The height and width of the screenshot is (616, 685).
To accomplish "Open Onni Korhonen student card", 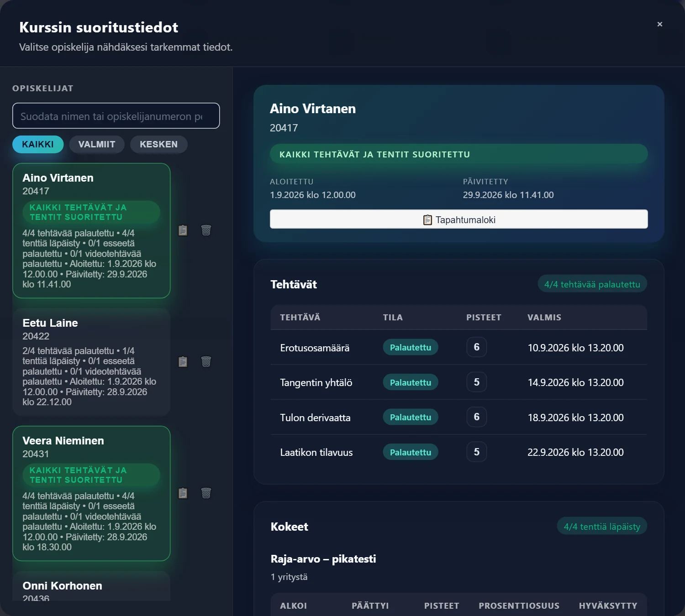I will (x=91, y=586).
